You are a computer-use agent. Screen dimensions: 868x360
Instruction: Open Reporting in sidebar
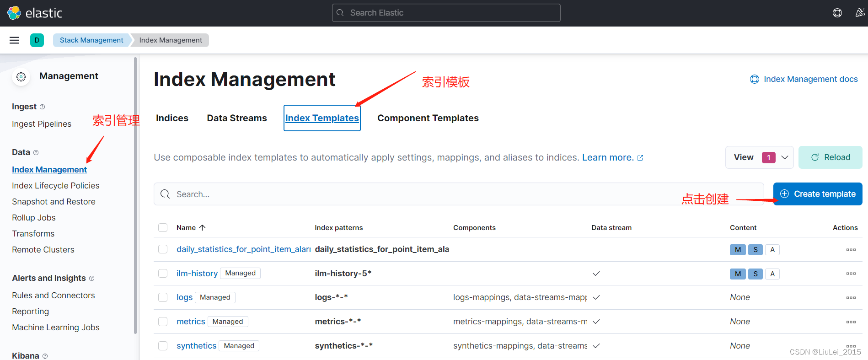(31, 312)
